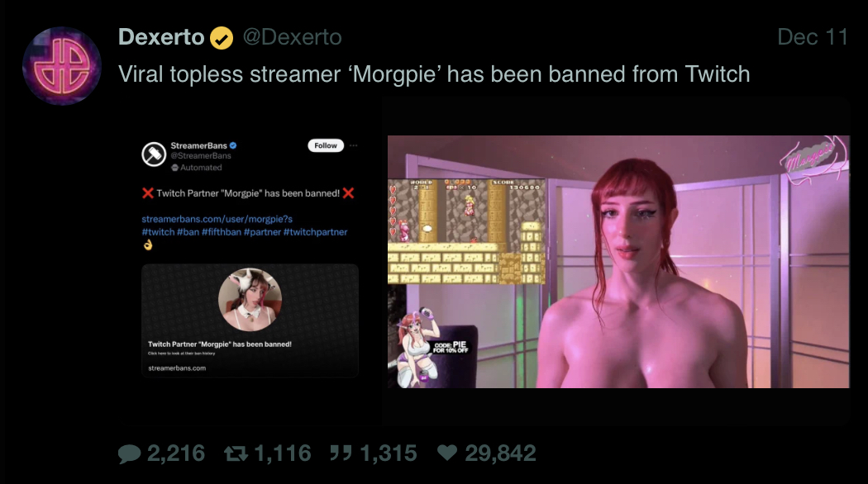Open the #partner hashtag
The image size is (868, 484).
(262, 232)
